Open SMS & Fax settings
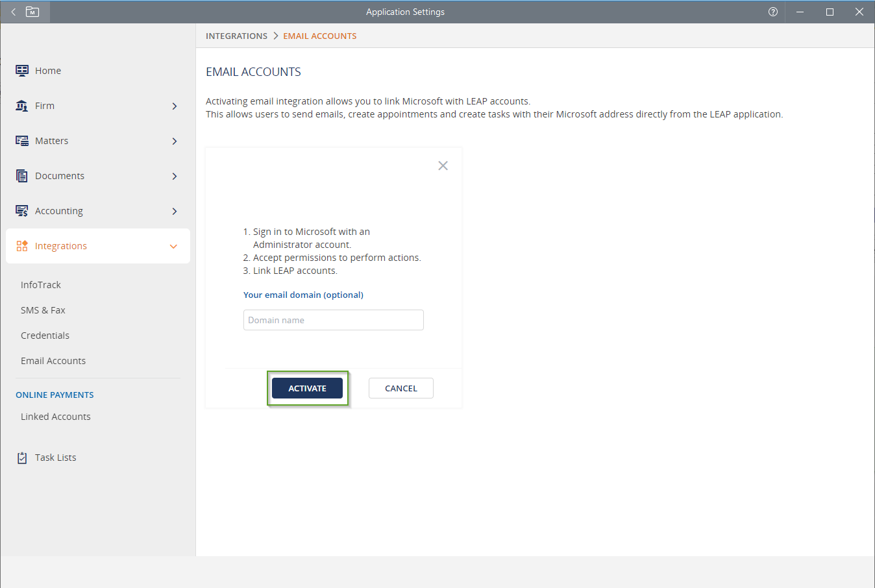 point(43,310)
